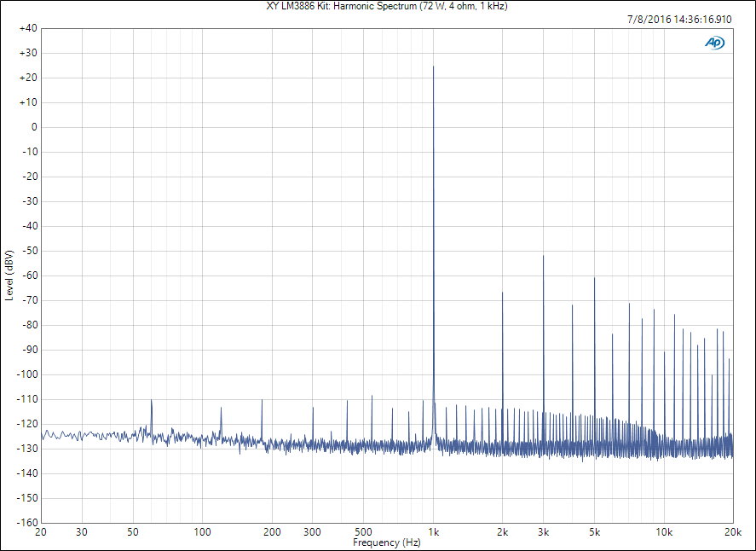Screen dimensions: 756x551
Task: Click the 2k frequency axis label
Action: (502, 532)
